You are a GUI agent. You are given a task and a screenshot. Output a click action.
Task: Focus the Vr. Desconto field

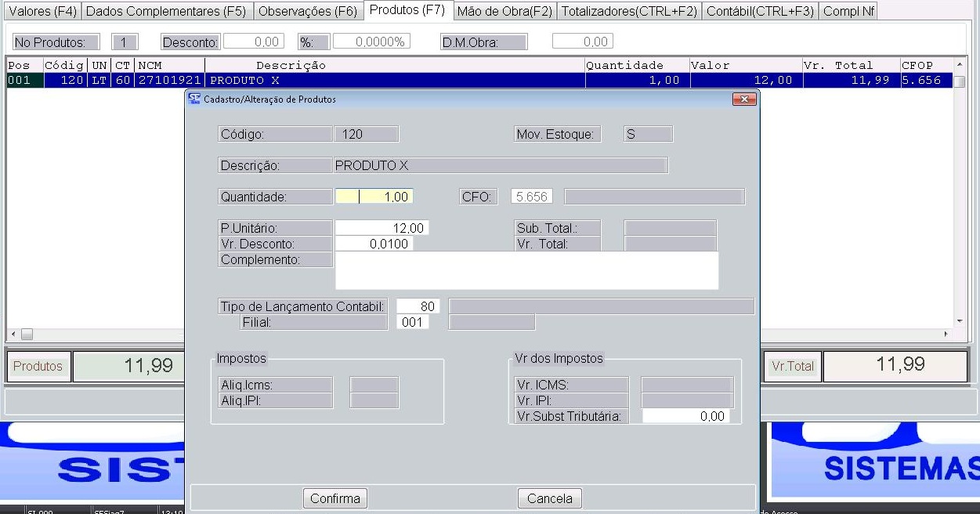374,244
